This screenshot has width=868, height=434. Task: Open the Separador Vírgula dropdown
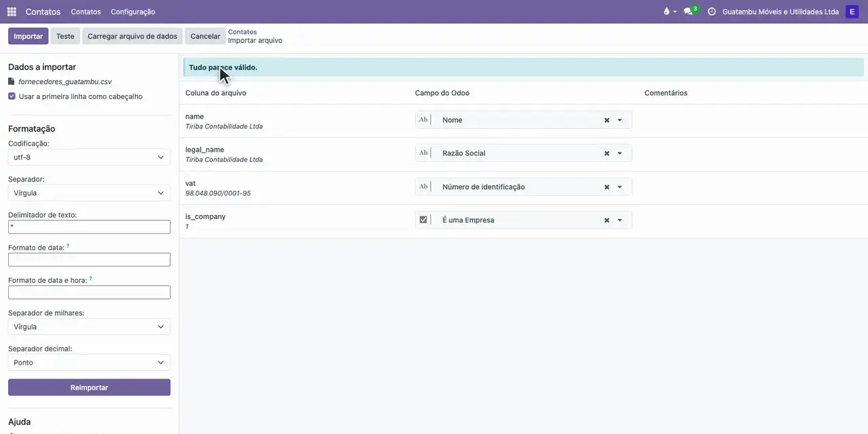coord(89,193)
